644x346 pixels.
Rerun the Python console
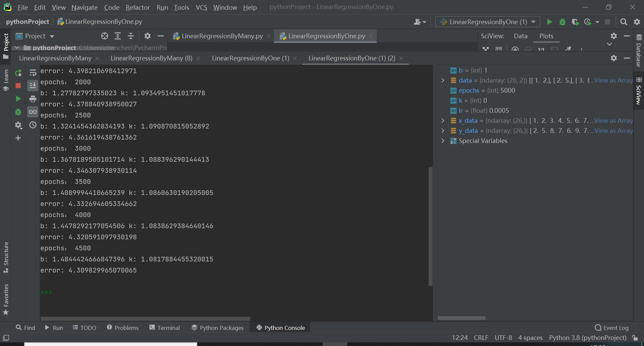pyautogui.click(x=18, y=73)
